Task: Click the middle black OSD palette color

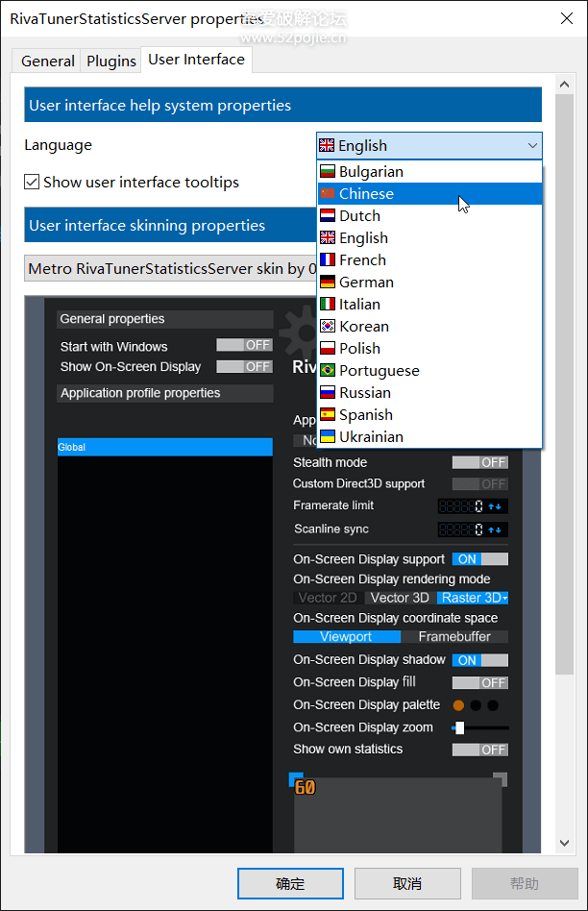Action: pos(476,705)
